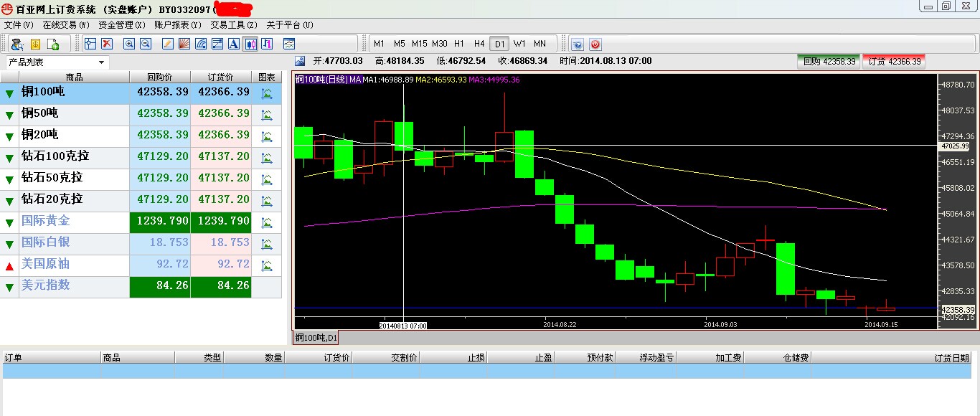The width and height of the screenshot is (980, 416).
Task: Switch chart to W1 weekly timeframe
Action: point(519,44)
